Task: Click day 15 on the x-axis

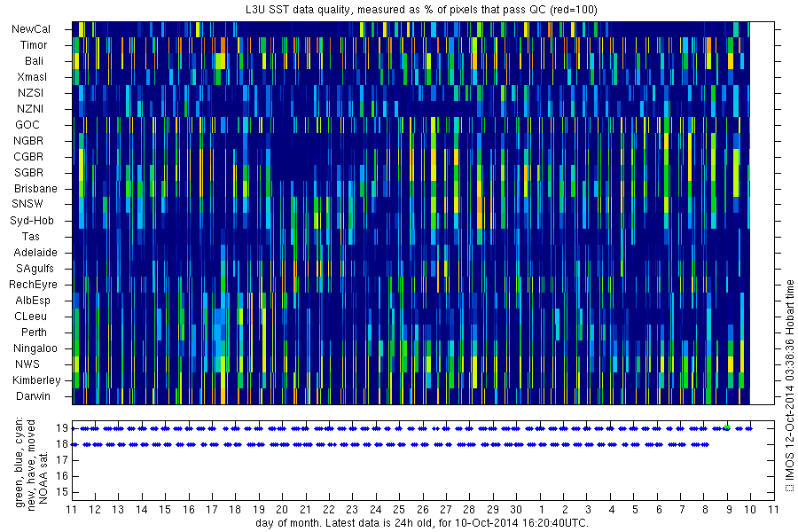Action: click(165, 510)
